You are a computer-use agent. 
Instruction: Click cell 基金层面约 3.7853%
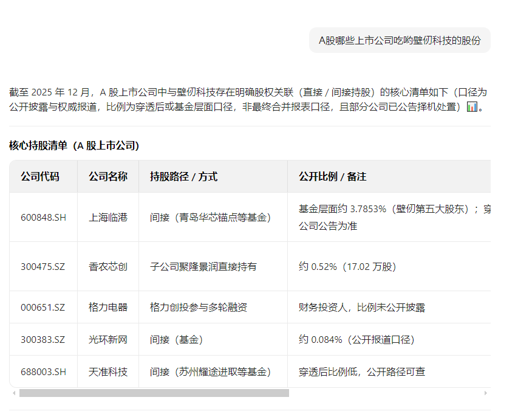point(389,218)
